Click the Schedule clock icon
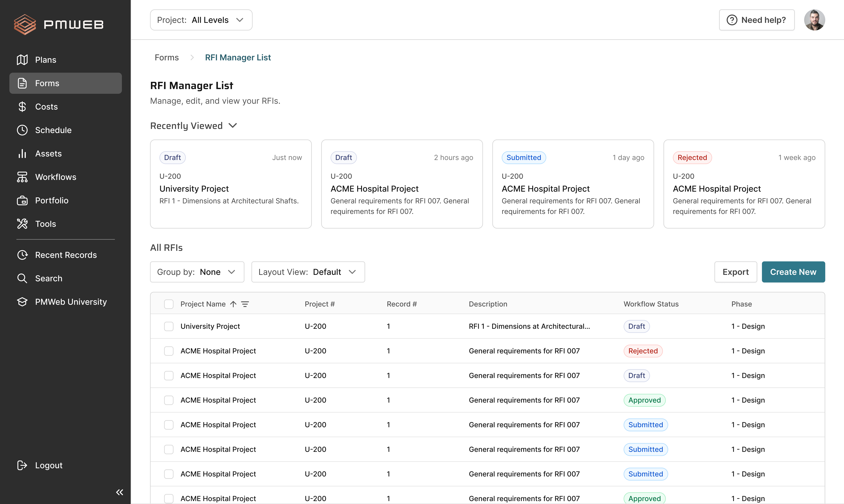Image resolution: width=844 pixels, height=504 pixels. point(22,130)
